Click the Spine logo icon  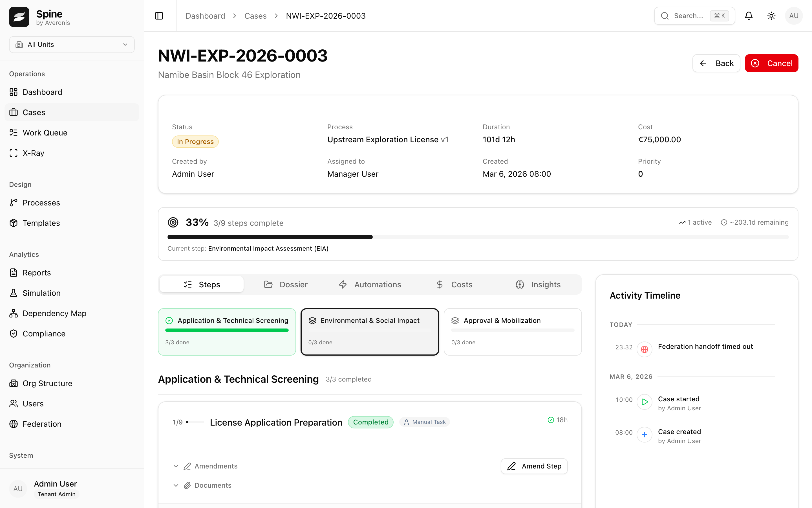click(x=19, y=17)
